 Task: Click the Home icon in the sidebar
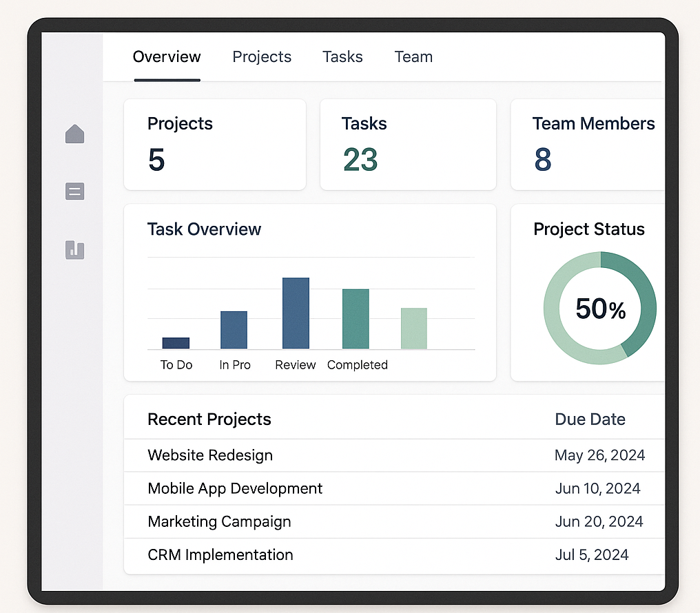74,134
